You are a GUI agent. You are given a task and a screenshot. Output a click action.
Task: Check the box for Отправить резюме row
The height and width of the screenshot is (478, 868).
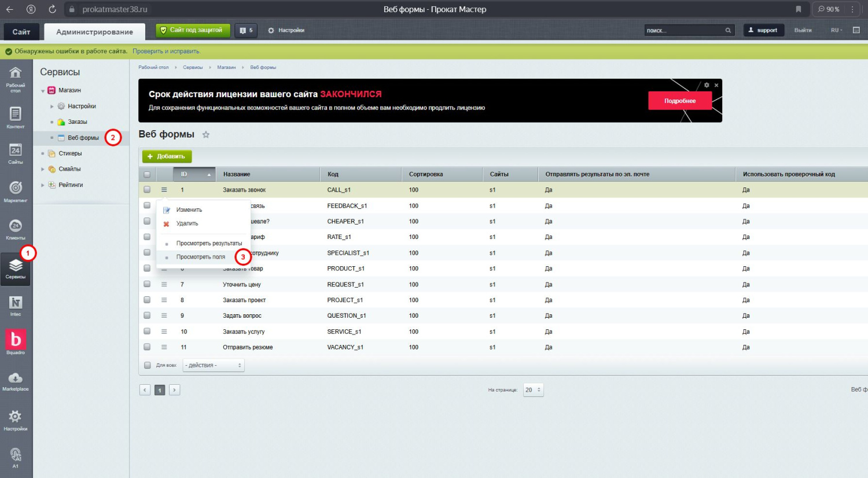coord(147,347)
